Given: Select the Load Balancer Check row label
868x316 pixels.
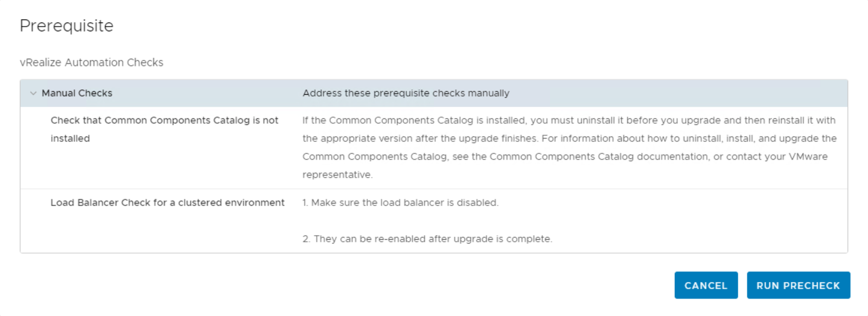Looking at the screenshot, I should pyautogui.click(x=167, y=202).
